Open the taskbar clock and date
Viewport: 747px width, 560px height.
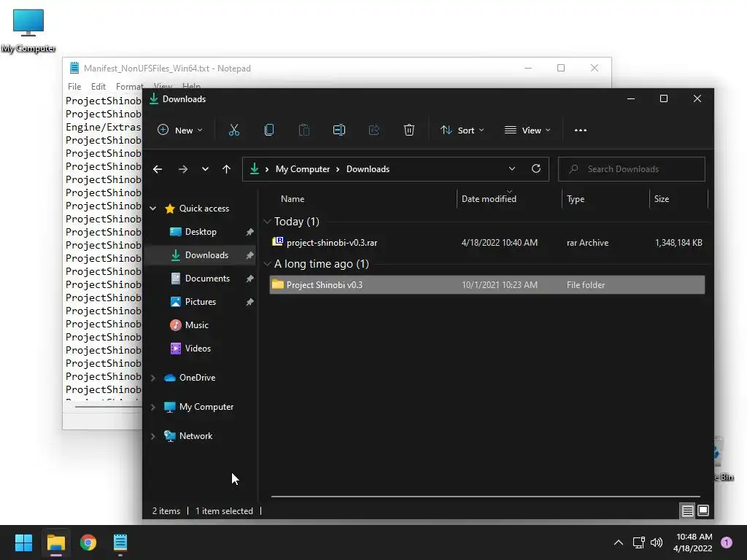pyautogui.click(x=693, y=542)
